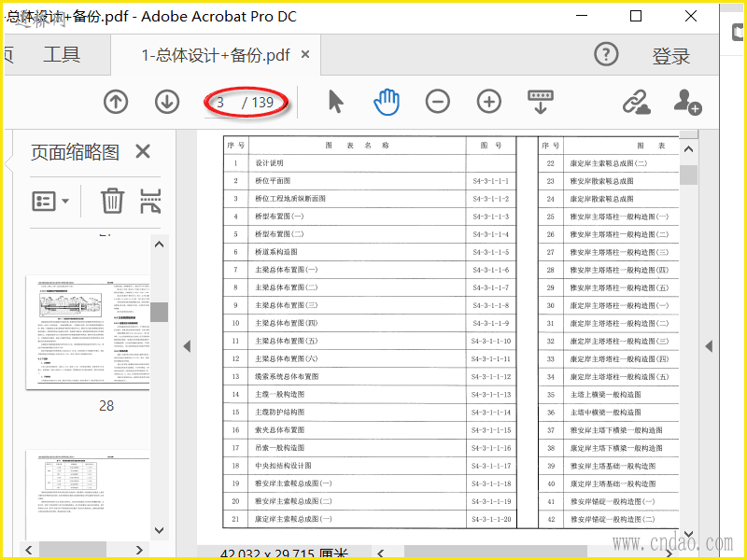
Task: Click the document horizontal scrollbar handle
Action: [x=496, y=553]
